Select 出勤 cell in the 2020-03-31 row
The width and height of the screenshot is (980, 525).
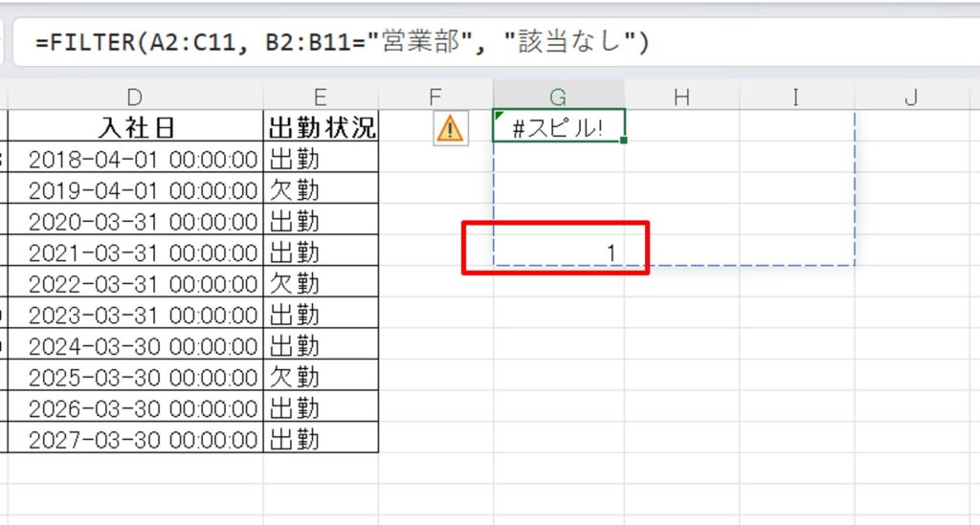321,220
